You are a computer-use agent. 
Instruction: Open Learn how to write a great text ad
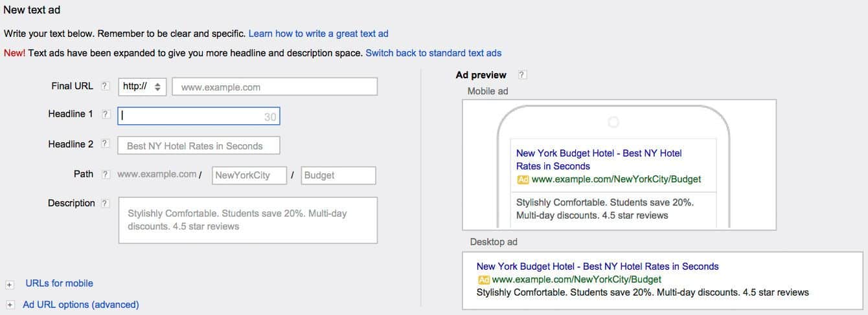[319, 33]
